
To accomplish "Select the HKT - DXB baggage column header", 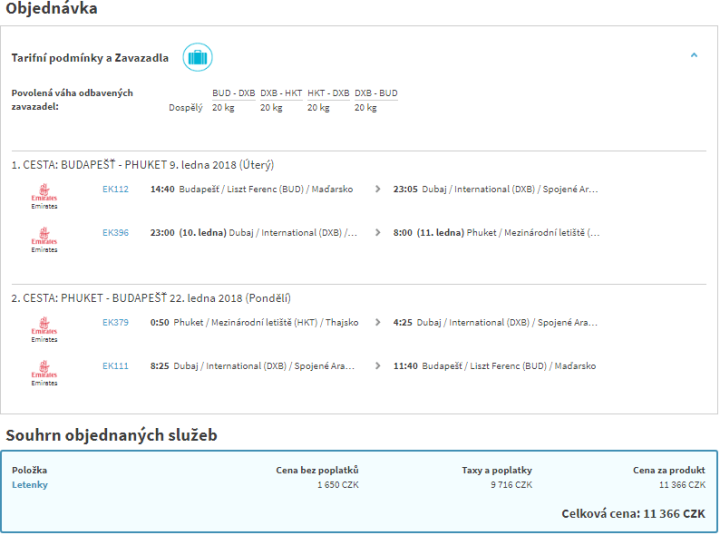I will 328,93.
